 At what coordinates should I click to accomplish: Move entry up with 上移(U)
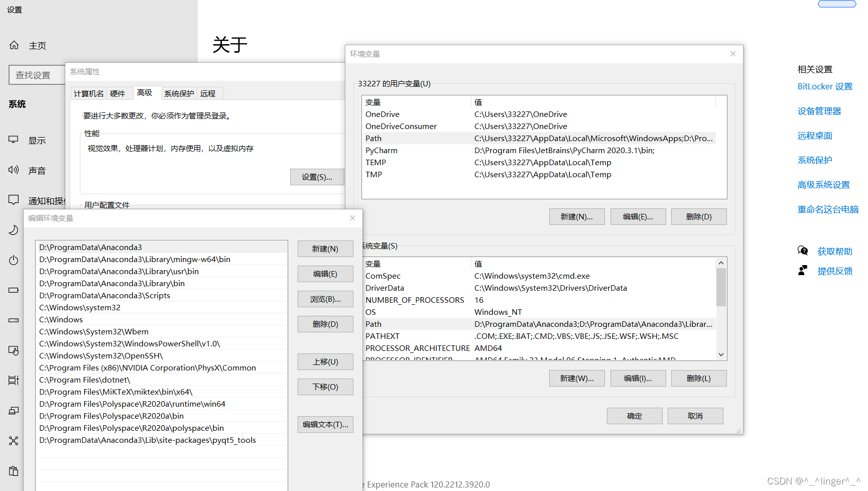(325, 362)
